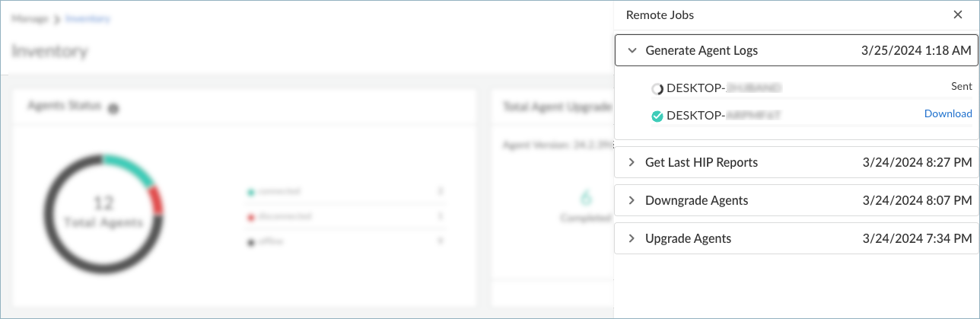Expand the Upgrade Agents job
This screenshot has width=980, height=319.
tap(632, 238)
